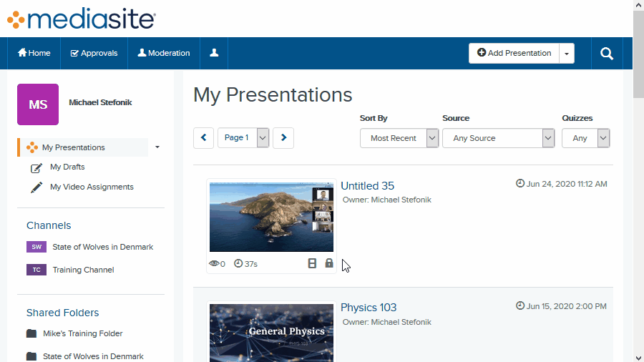
Task: Open the search magnifier icon
Action: [x=607, y=54]
